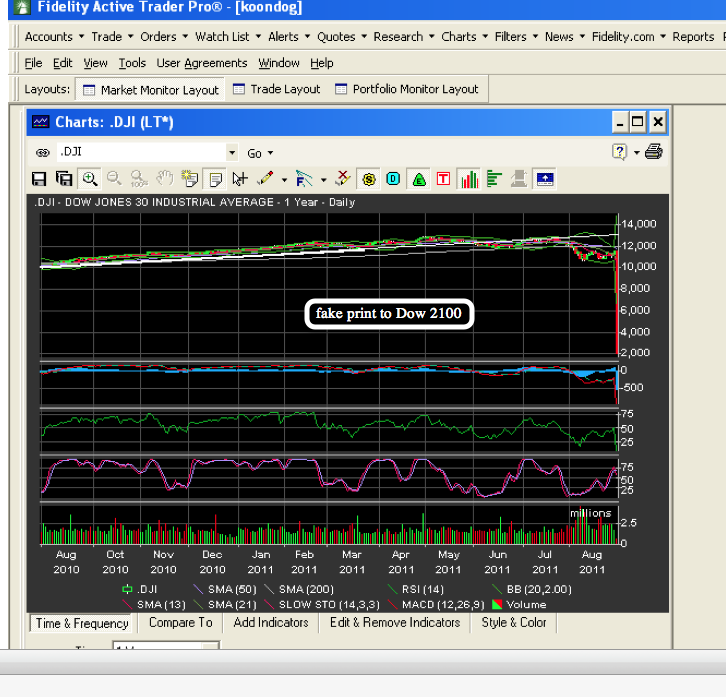
Task: Click the green .DJI legend marker
Action: click(127, 589)
